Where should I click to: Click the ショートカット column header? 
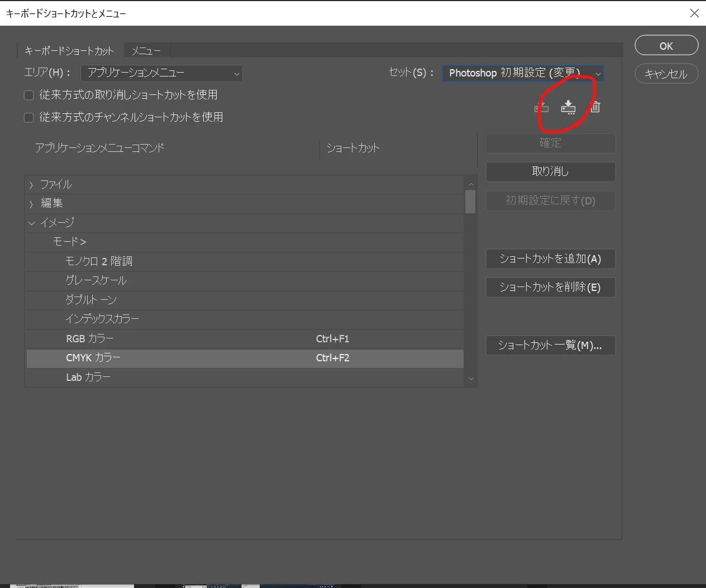tap(353, 148)
